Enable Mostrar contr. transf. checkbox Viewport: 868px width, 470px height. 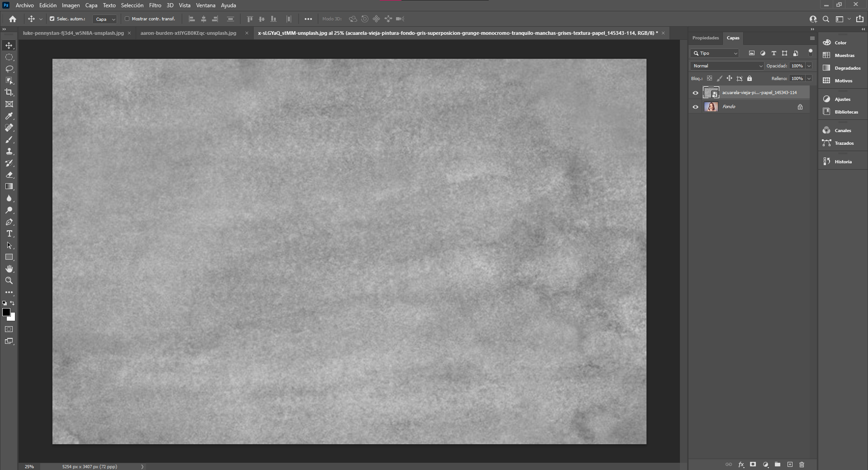pyautogui.click(x=127, y=19)
